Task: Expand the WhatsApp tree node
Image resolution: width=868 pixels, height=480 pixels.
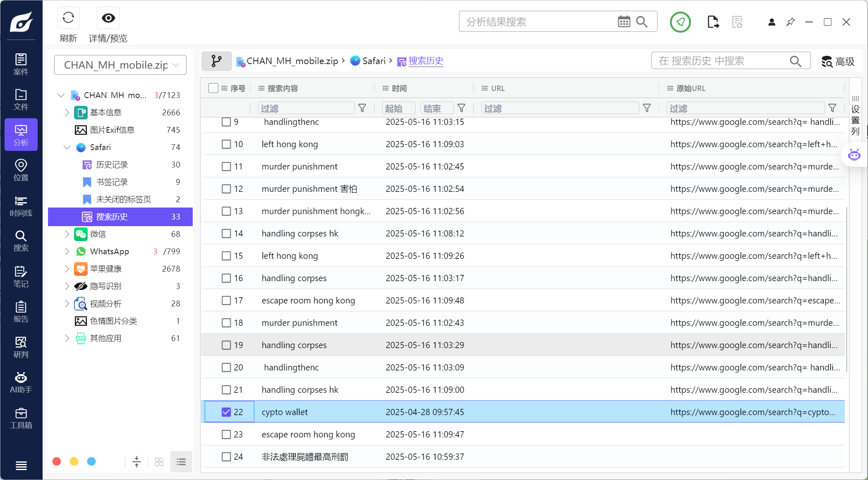Action: coord(67,251)
